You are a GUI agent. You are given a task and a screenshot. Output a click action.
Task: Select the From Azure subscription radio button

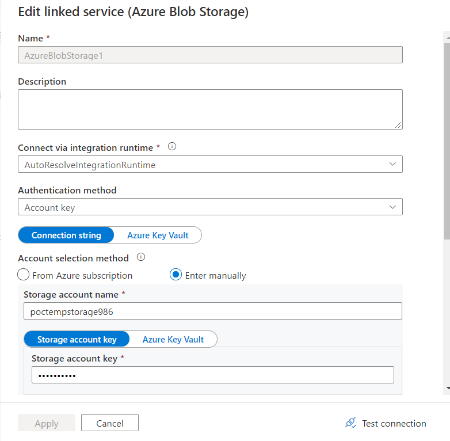(x=23, y=275)
